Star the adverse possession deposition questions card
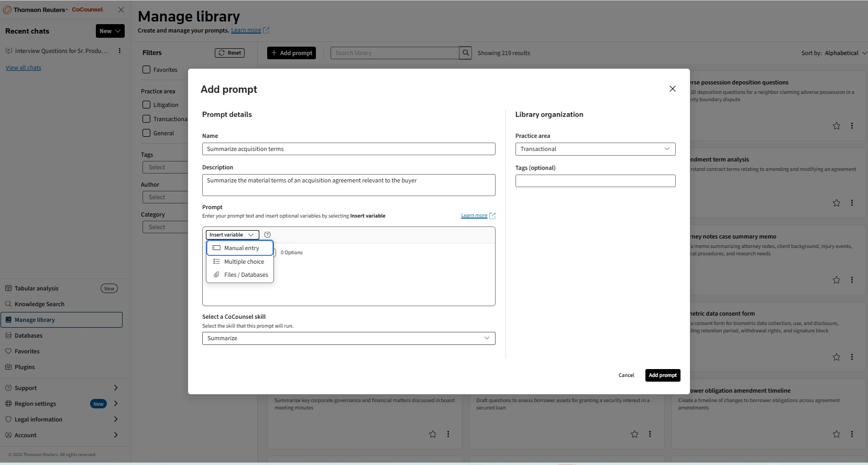Viewport: 868px width, 465px height. pyautogui.click(x=836, y=126)
